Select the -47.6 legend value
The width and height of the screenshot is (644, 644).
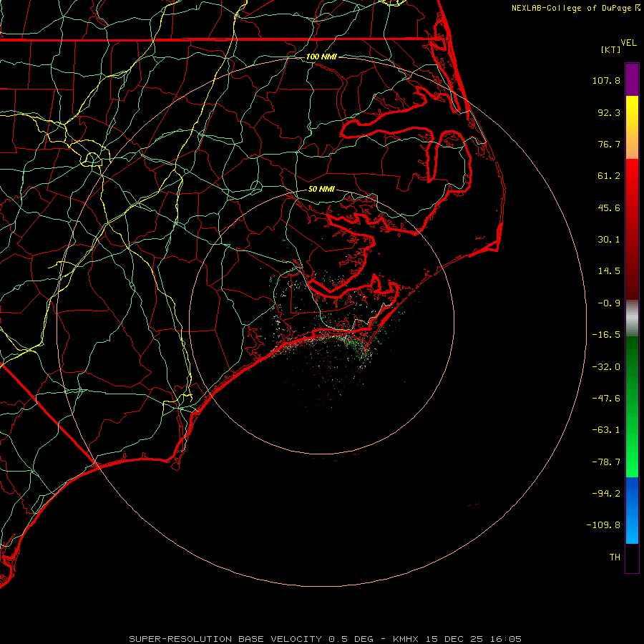tap(606, 399)
